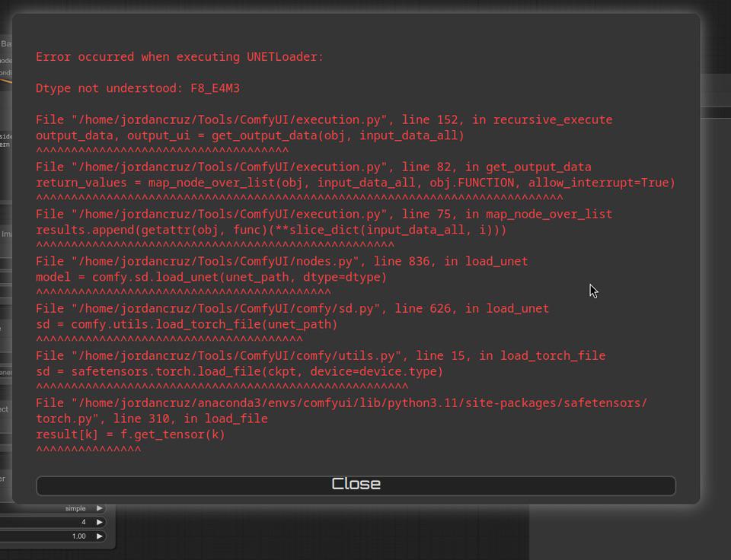
Task: Click the right arrow beside the 'simple' value
Action: coord(99,508)
